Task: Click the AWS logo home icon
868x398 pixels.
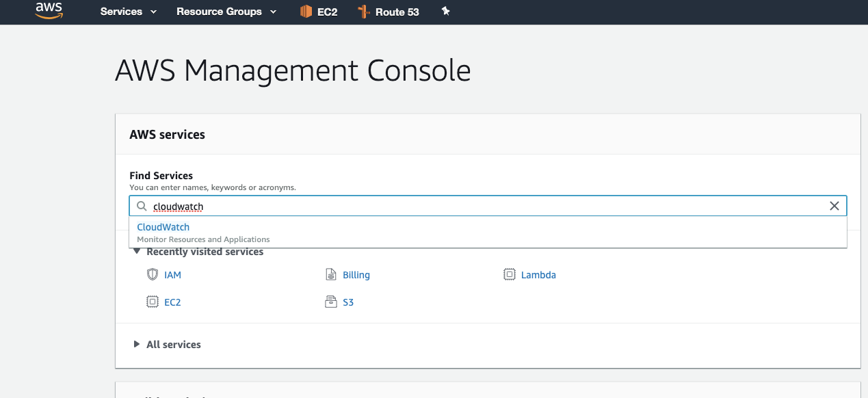Action: click(49, 11)
